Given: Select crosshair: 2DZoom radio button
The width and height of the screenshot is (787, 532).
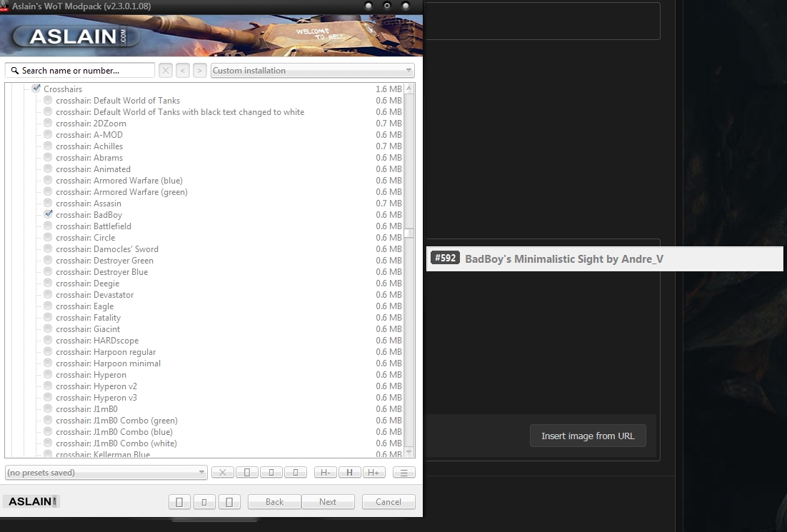Looking at the screenshot, I should coord(48,123).
